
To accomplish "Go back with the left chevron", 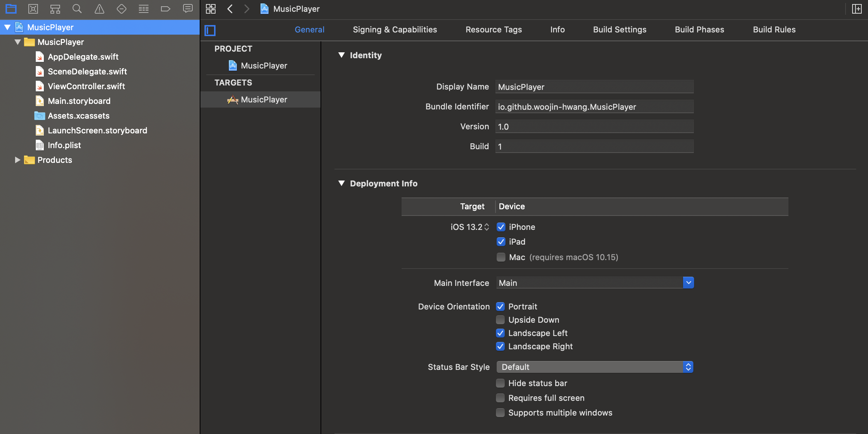I will (x=230, y=9).
